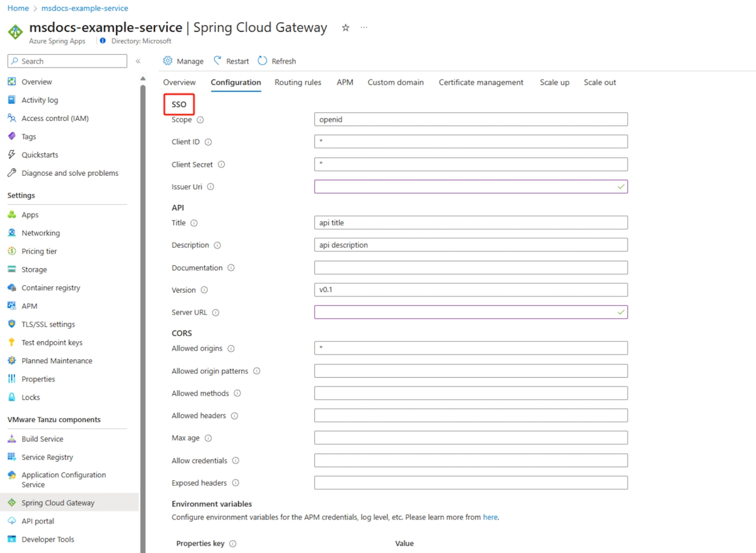Click the APM sidebar icon
The image size is (756, 553).
[x=11, y=306]
